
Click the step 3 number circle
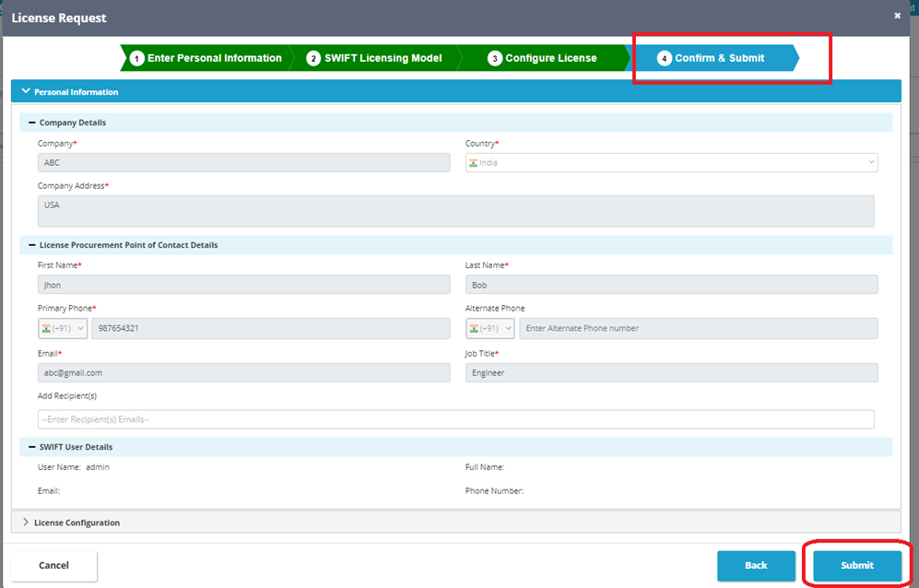[x=495, y=58]
